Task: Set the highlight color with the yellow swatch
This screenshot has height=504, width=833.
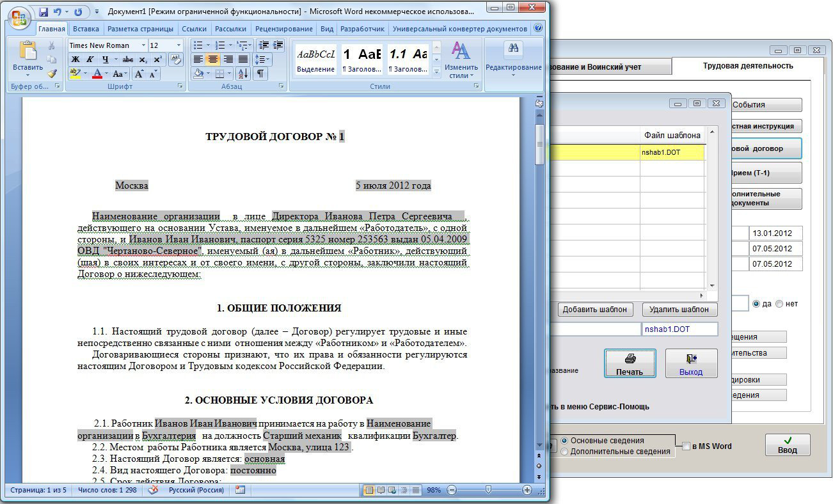Action: click(75, 74)
